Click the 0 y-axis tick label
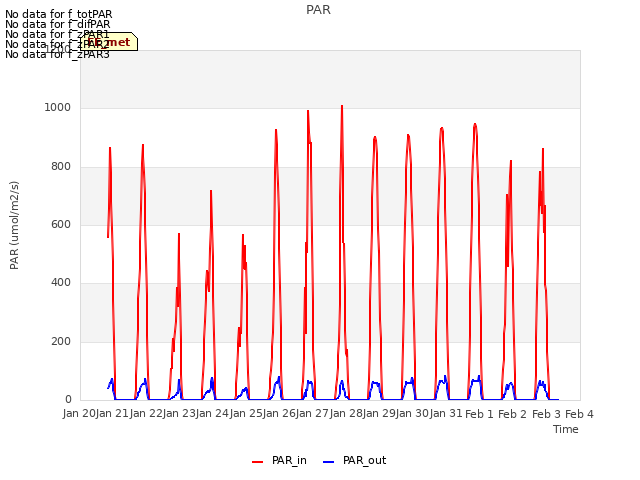The height and width of the screenshot is (480, 640). click(x=68, y=400)
